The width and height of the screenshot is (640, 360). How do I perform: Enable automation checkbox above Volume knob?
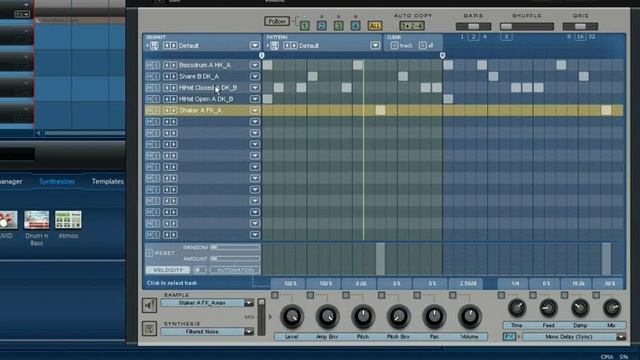coord(453,295)
